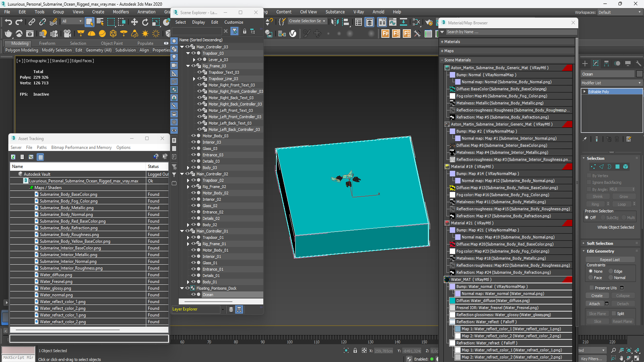This screenshot has height=362, width=644.
Task: Click Refresh icon in Asset Tracking
Action: pos(13,157)
